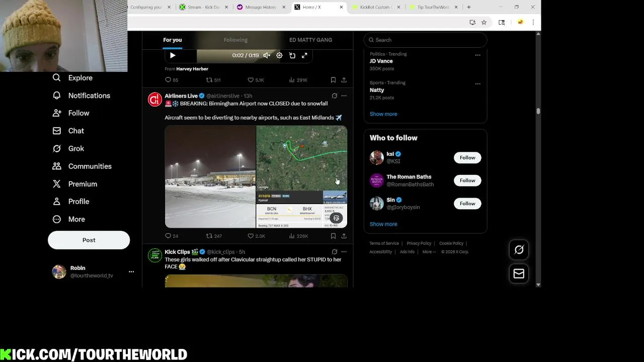The height and width of the screenshot is (362, 644).
Task: Open Communities in sidebar
Action: click(82, 166)
